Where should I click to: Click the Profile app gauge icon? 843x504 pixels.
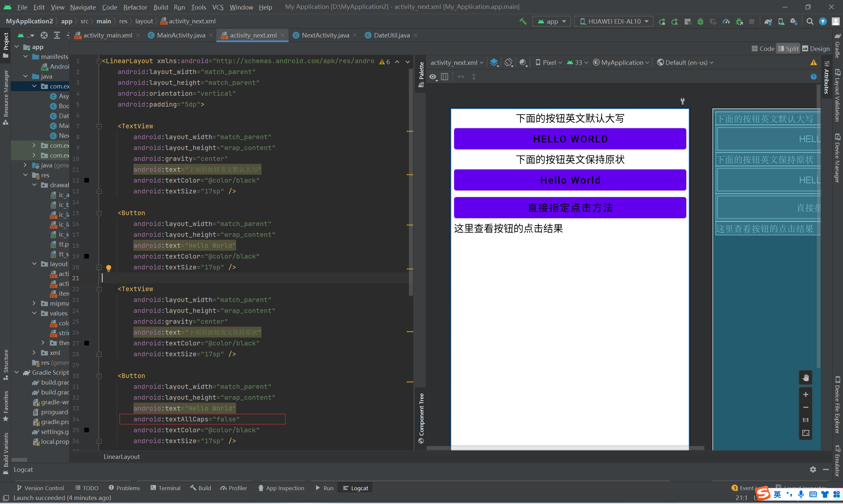(726, 21)
